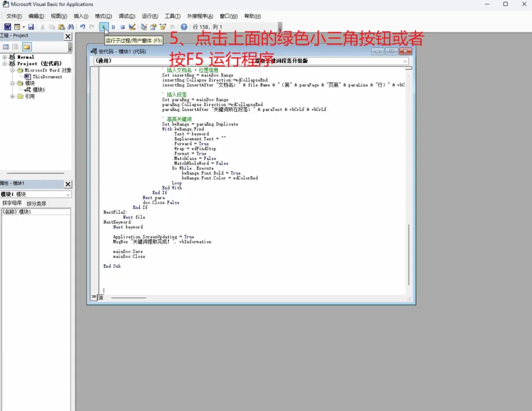Click the Insert UserForm toolbar icon
Image resolution: width=532 pixels, height=411 pixels.
(x=17, y=27)
